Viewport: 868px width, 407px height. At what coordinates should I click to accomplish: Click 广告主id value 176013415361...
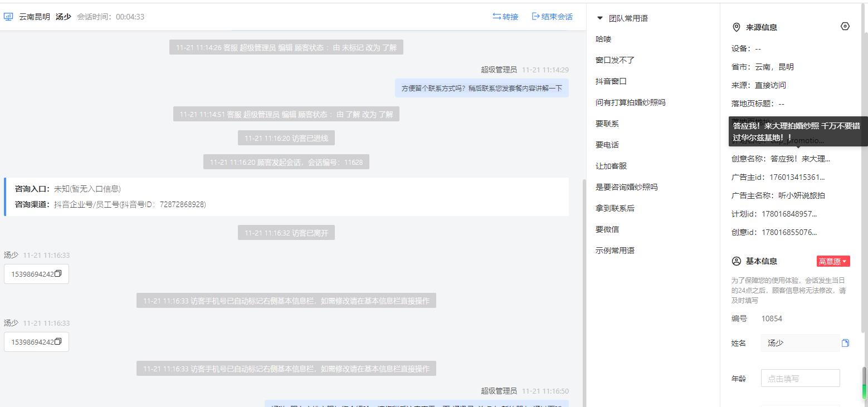797,178
